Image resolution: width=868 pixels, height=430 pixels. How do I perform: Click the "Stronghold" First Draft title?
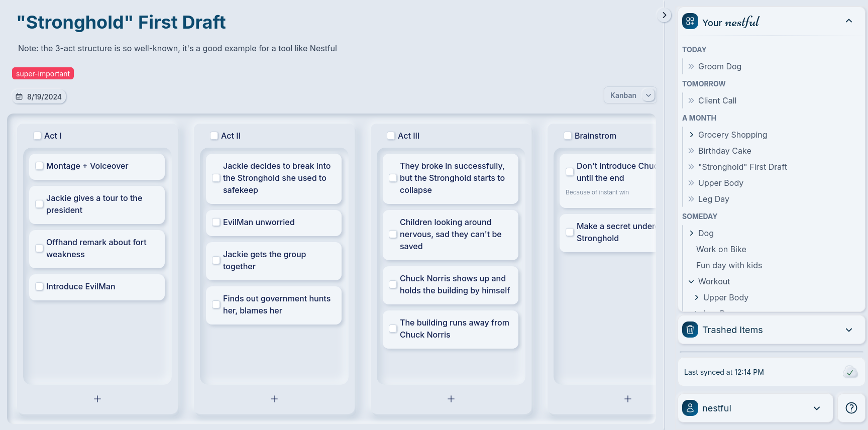pyautogui.click(x=121, y=22)
